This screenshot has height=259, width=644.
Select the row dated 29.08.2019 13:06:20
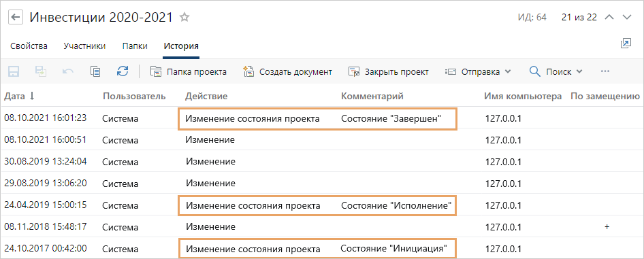pos(321,183)
